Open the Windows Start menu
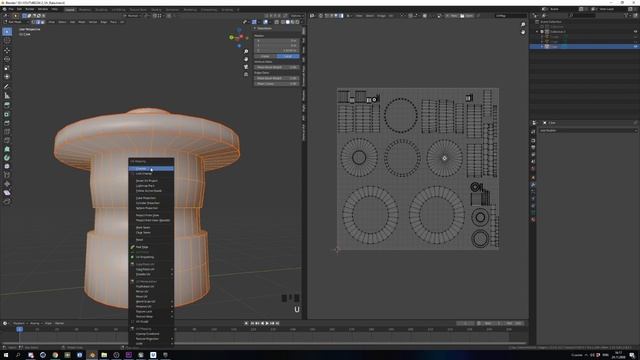The image size is (640, 360). [6, 355]
